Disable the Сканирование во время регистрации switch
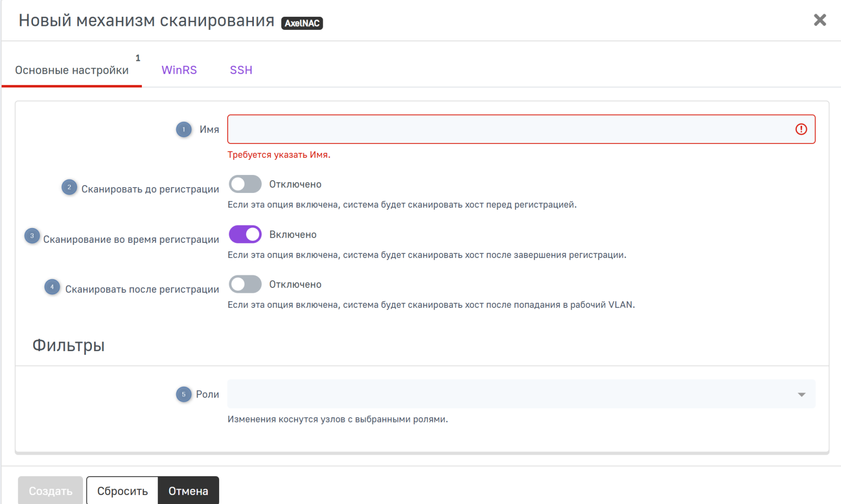 coord(245,234)
